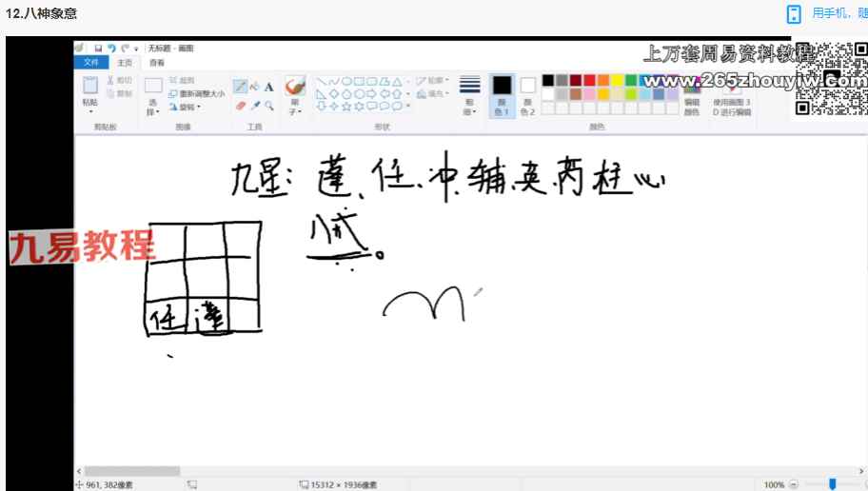Image resolution: width=868 pixels, height=491 pixels.
Task: Switch to the View (查看) ribbon tab
Action: pyautogui.click(x=156, y=62)
